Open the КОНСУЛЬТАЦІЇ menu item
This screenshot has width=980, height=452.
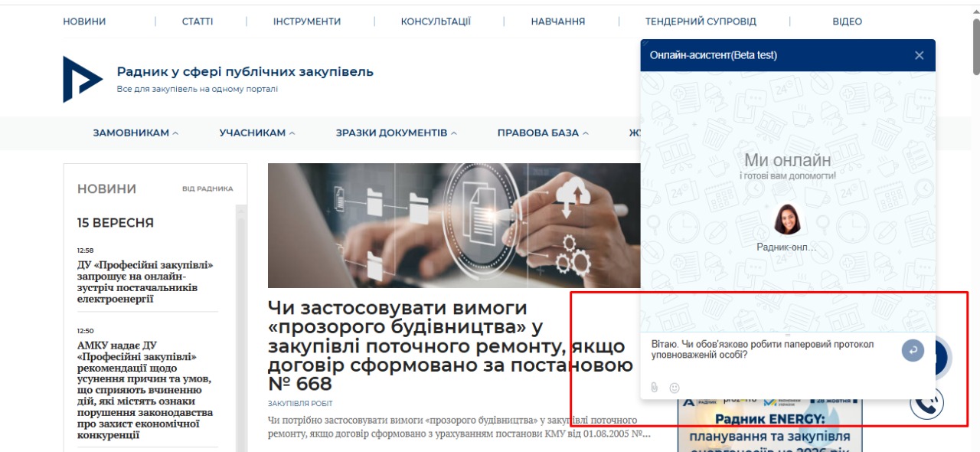pos(436,21)
